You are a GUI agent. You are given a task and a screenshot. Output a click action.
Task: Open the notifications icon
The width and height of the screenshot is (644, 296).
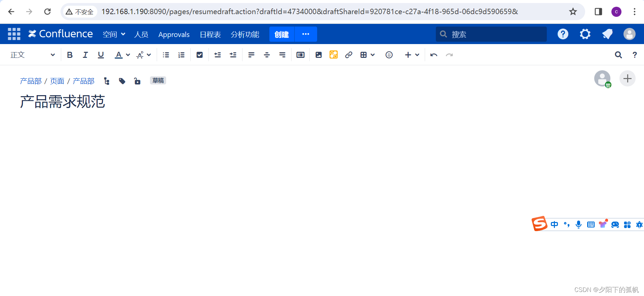tap(607, 34)
